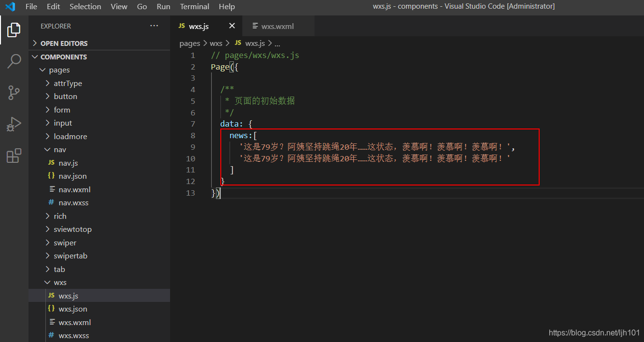Click line number 8 in gutter
The width and height of the screenshot is (644, 342).
click(193, 136)
